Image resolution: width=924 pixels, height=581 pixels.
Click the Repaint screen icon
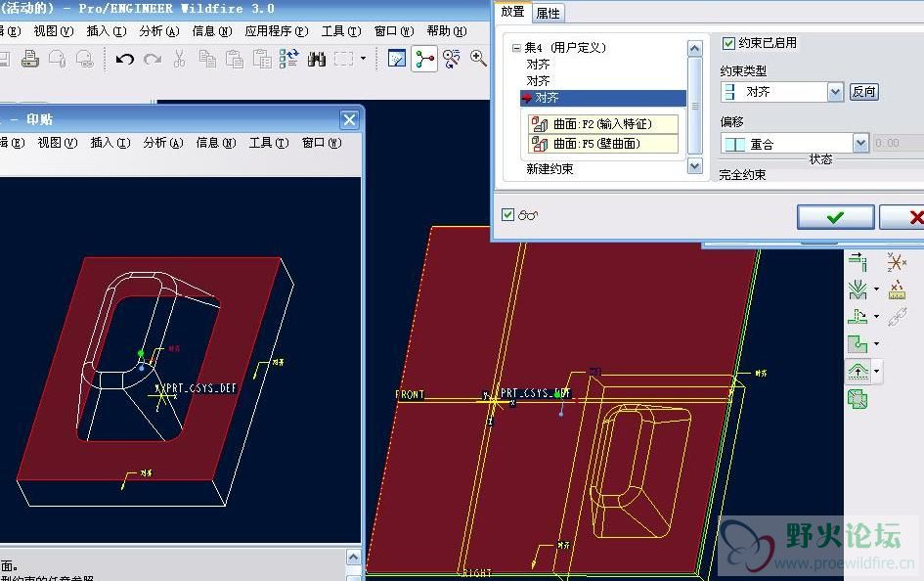(397, 59)
